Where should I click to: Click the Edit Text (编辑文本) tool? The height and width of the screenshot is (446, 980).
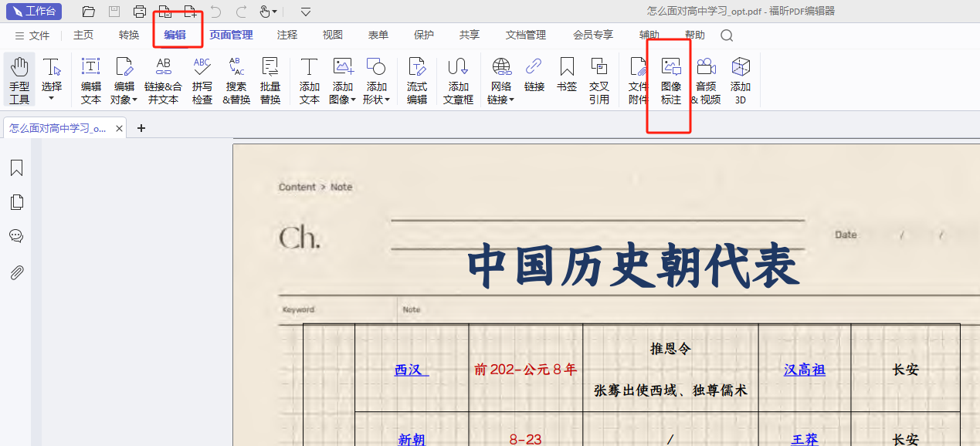click(x=91, y=79)
